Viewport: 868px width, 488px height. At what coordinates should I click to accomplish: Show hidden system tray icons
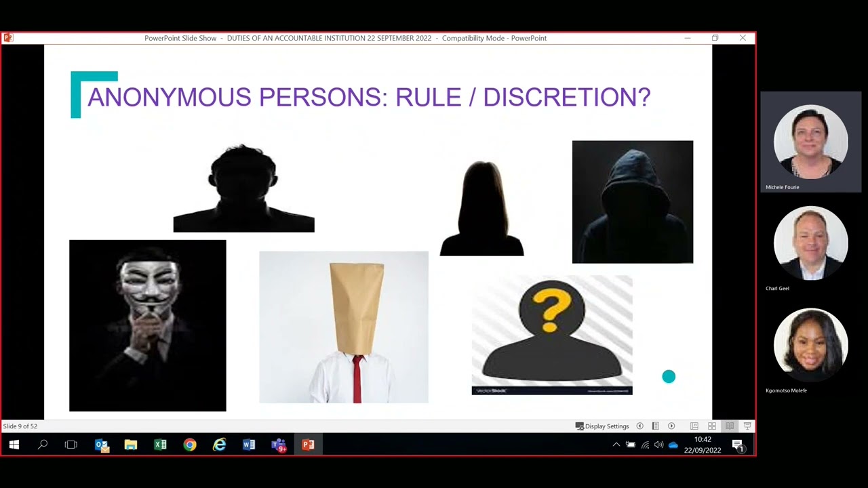click(x=616, y=445)
